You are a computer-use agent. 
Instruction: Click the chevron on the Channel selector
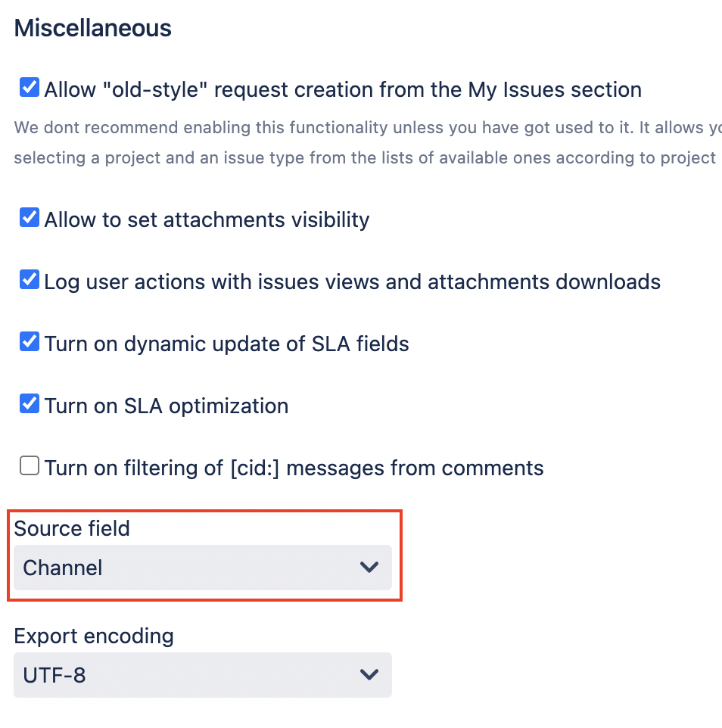click(369, 567)
